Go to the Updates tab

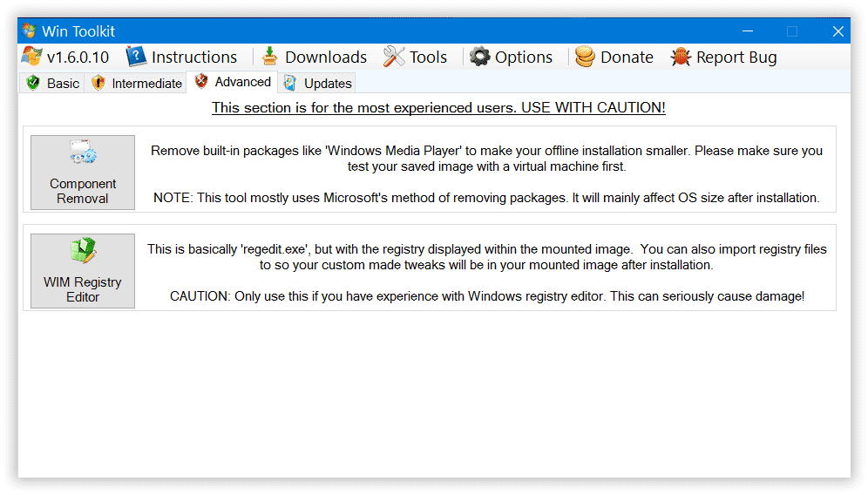317,84
